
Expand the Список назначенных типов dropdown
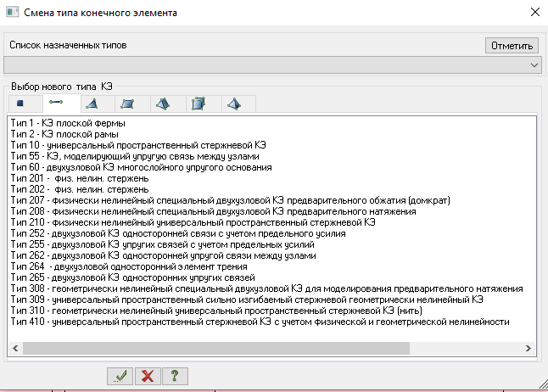534,65
